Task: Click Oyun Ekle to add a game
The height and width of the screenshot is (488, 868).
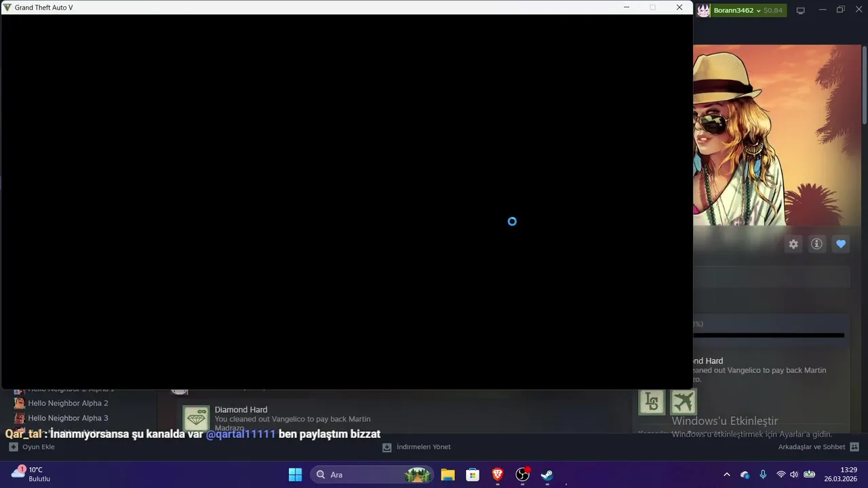Action: (31, 447)
